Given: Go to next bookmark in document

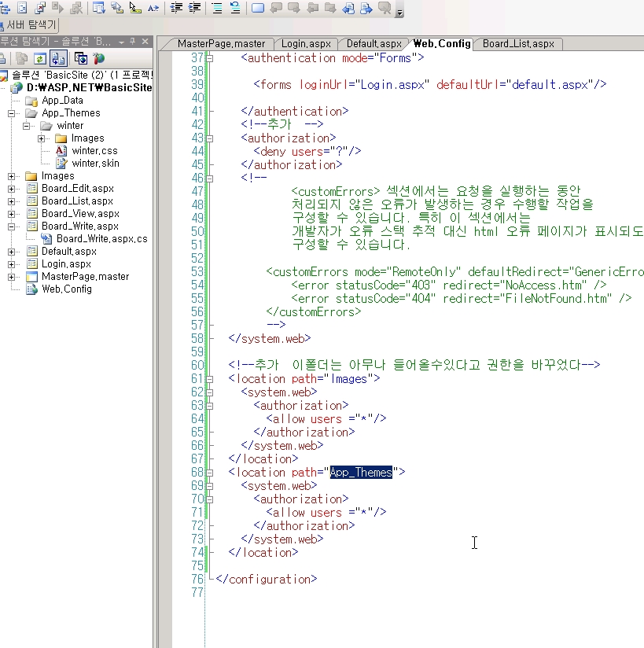Looking at the screenshot, I should click(x=366, y=8).
